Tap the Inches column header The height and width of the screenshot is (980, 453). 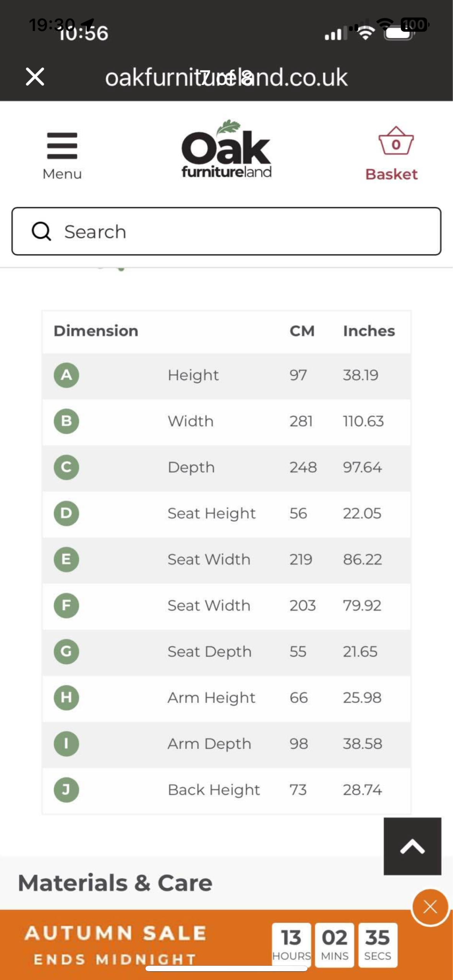tap(369, 331)
